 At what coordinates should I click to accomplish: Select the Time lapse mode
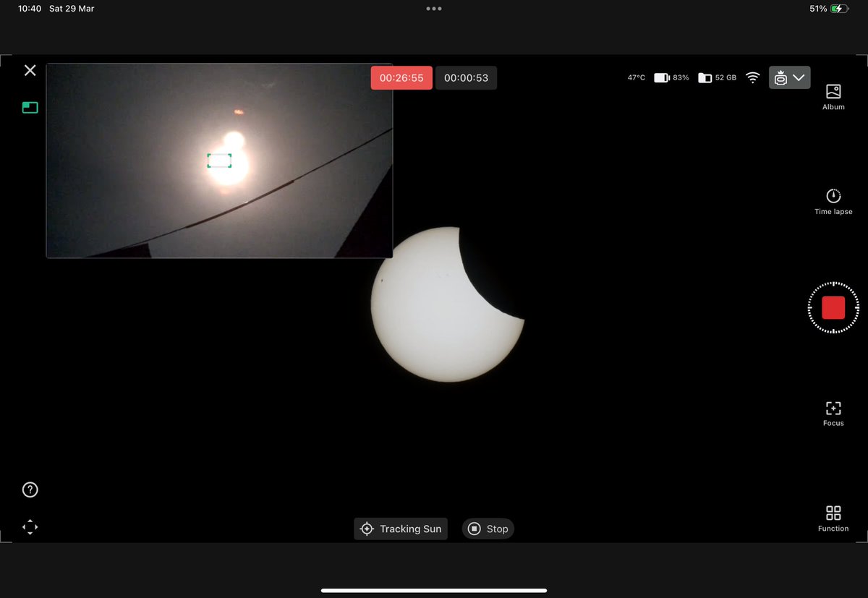833,202
